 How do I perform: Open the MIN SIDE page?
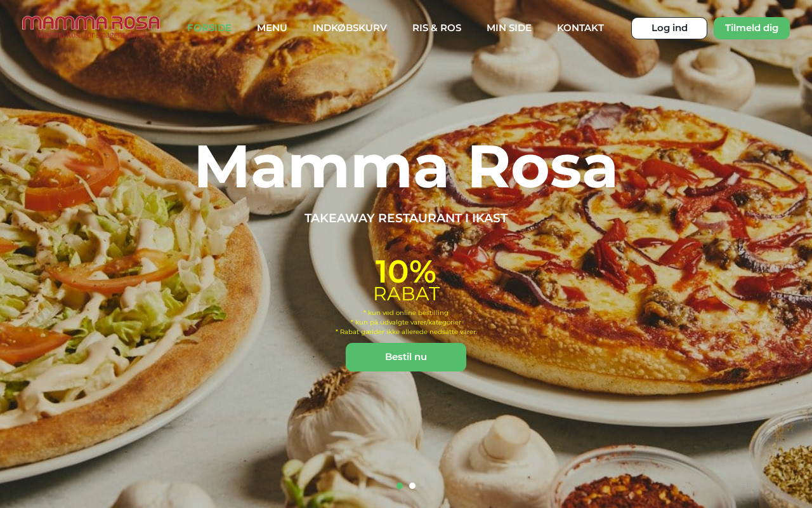509,28
